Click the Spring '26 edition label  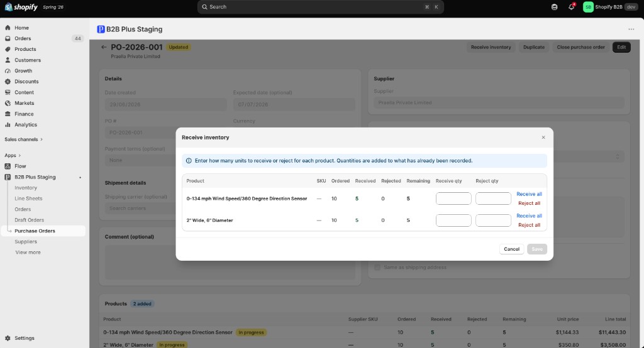53,7
